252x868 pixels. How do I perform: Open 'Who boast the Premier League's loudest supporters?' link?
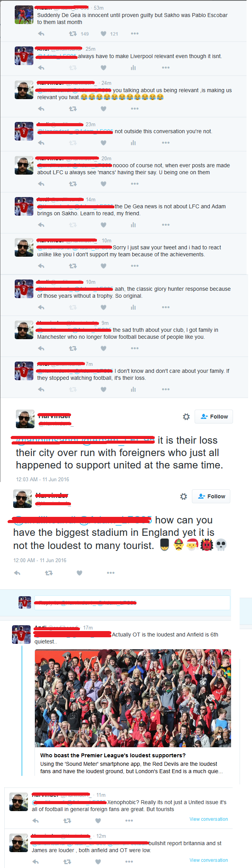(113, 755)
